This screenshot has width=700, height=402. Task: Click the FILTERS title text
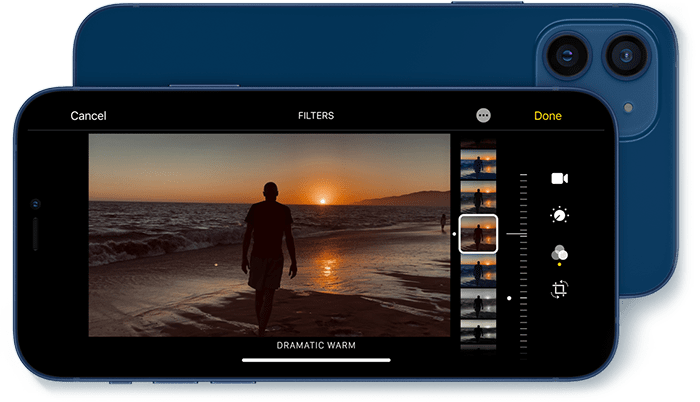click(x=316, y=116)
